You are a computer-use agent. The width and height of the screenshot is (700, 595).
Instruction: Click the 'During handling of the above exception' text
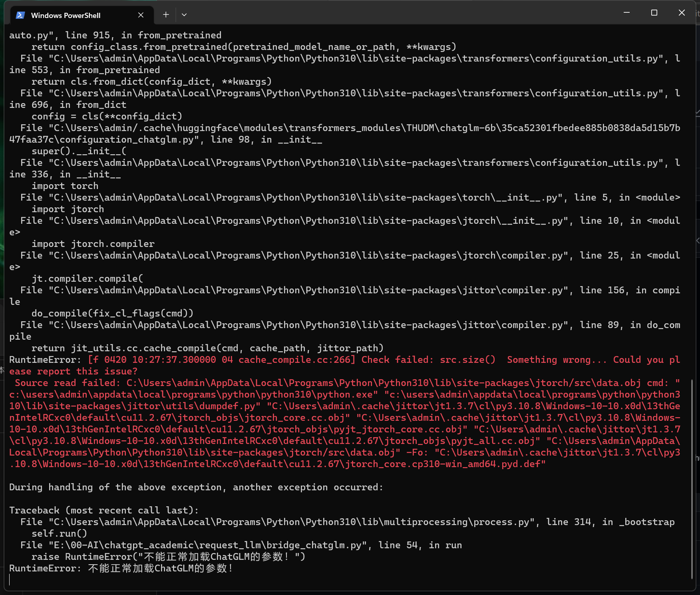[x=196, y=487]
